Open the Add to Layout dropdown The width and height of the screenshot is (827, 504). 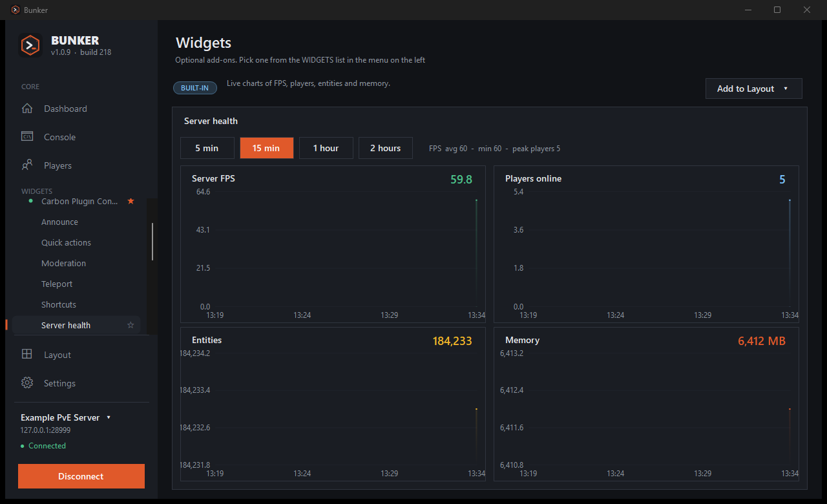pos(754,89)
